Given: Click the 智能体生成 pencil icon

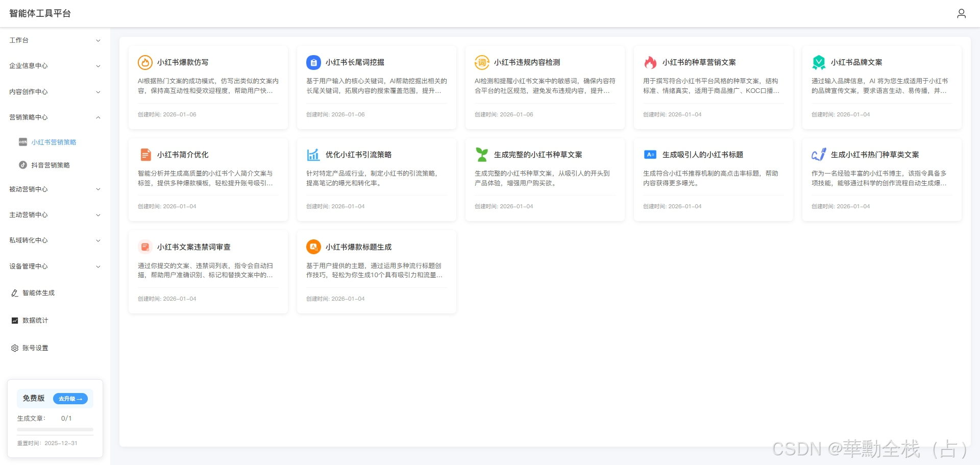Looking at the screenshot, I should tap(15, 293).
